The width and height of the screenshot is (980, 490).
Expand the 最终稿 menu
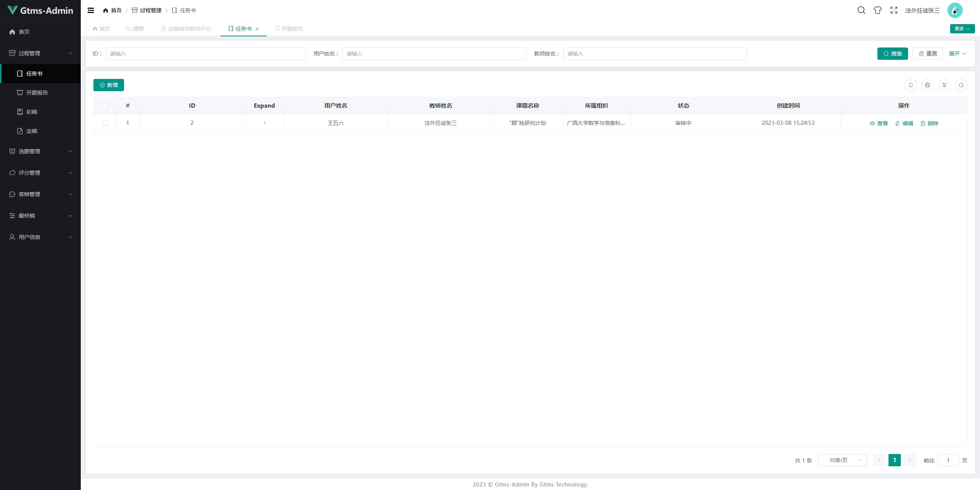40,216
